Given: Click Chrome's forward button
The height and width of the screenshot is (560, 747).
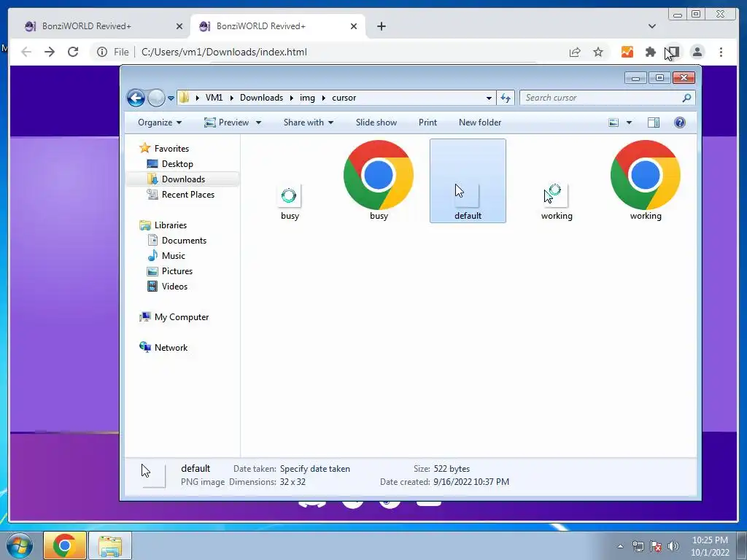Looking at the screenshot, I should 50,52.
